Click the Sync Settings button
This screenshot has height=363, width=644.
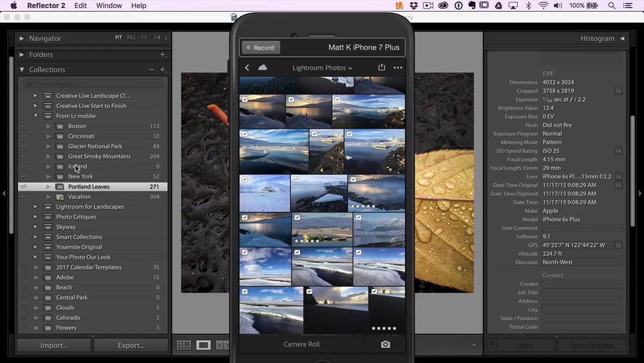[x=592, y=345]
